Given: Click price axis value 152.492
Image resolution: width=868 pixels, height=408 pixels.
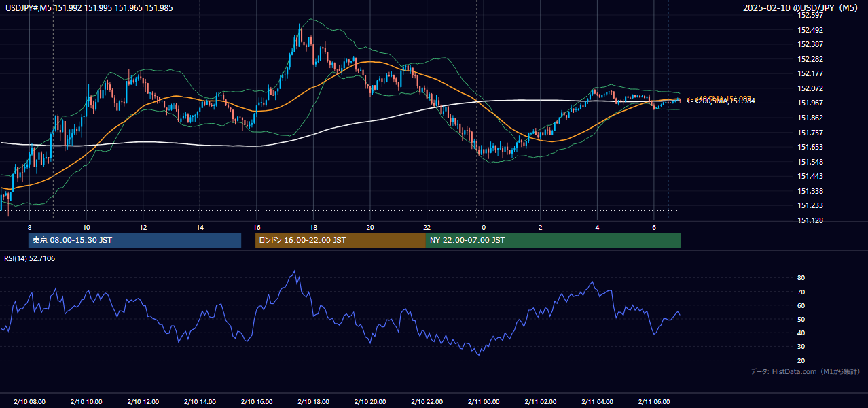Looking at the screenshot, I should [x=811, y=30].
